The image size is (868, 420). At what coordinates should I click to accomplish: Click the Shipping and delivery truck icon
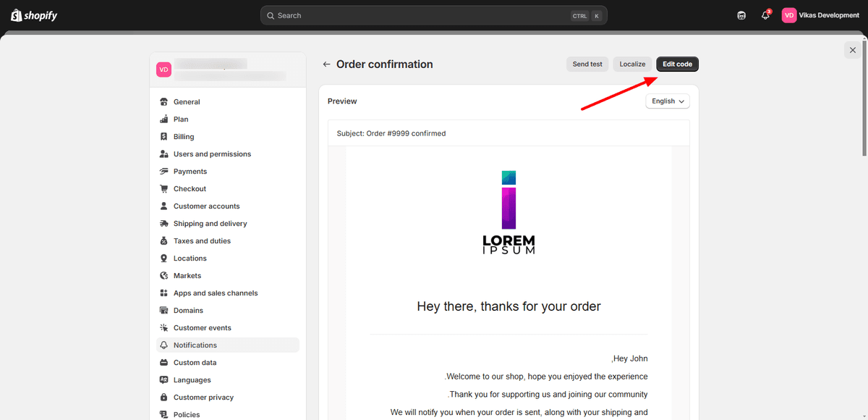pyautogui.click(x=164, y=224)
